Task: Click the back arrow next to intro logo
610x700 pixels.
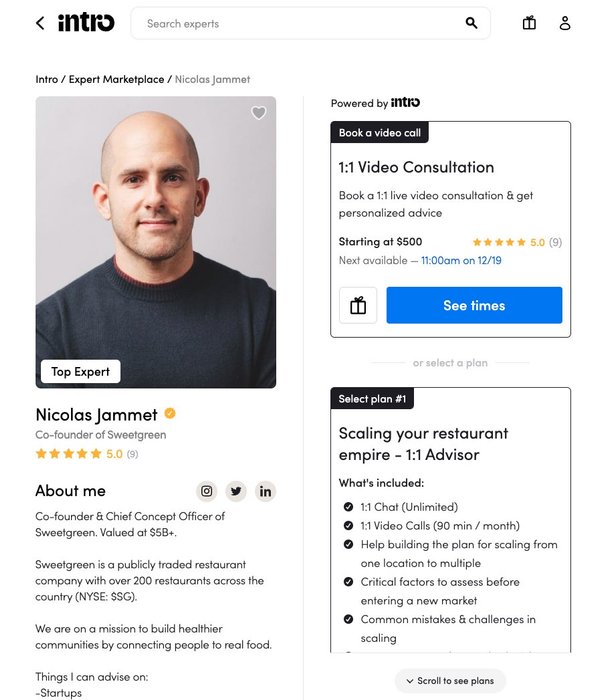Action: [x=40, y=23]
